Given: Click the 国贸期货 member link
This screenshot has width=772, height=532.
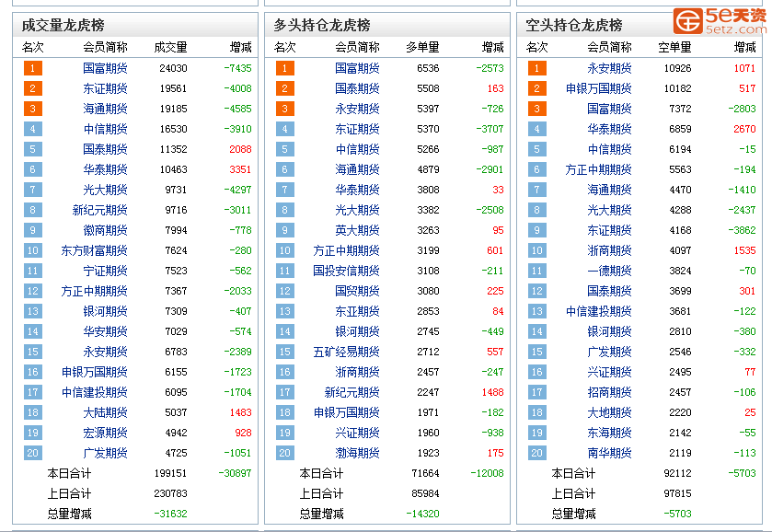Looking at the screenshot, I should 357,291.
